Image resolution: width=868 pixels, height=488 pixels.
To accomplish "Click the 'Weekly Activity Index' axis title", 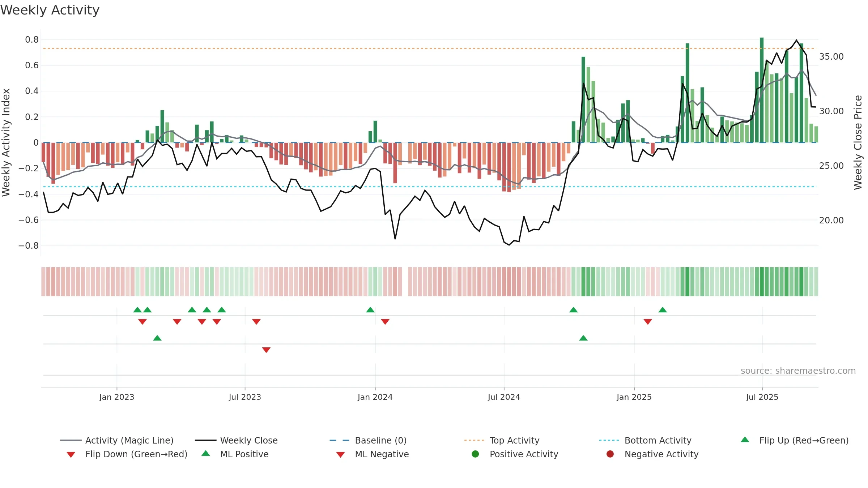I will [x=6, y=142].
